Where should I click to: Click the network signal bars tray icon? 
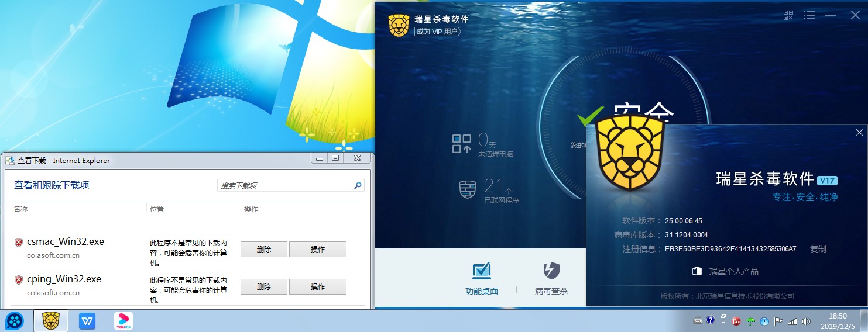[x=792, y=321]
